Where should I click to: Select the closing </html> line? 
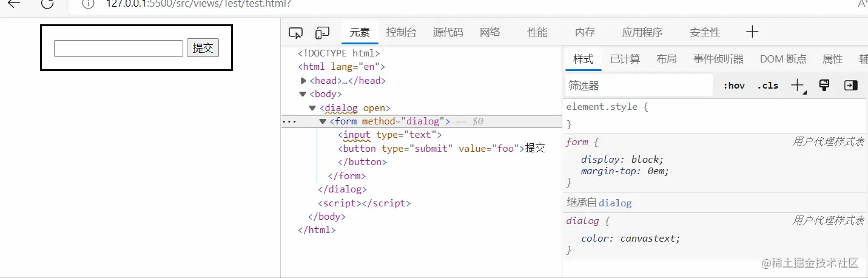pos(317,230)
